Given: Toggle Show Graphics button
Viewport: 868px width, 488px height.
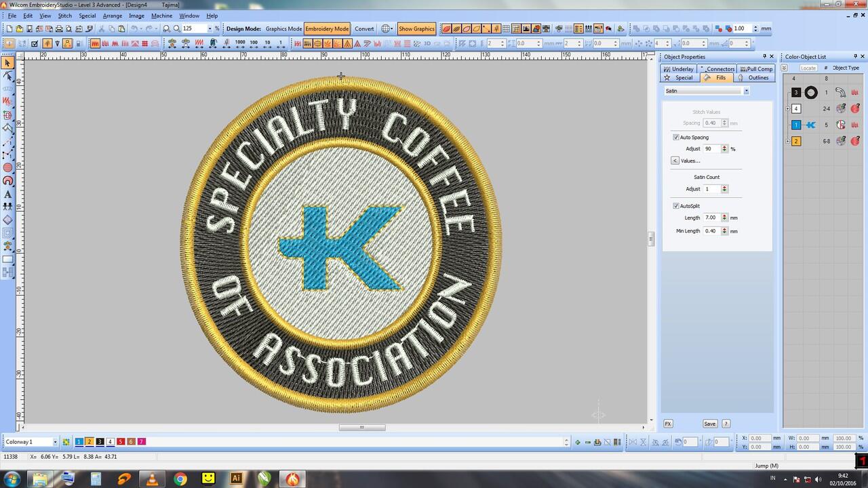Looking at the screenshot, I should click(416, 28).
